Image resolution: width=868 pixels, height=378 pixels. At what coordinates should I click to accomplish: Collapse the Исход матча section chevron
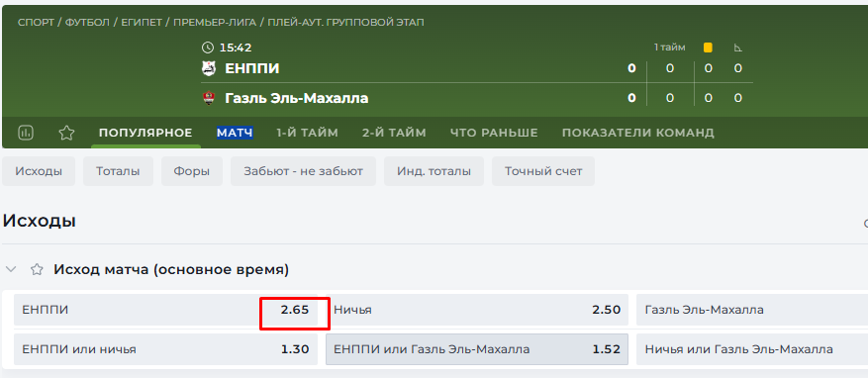pyautogui.click(x=11, y=270)
